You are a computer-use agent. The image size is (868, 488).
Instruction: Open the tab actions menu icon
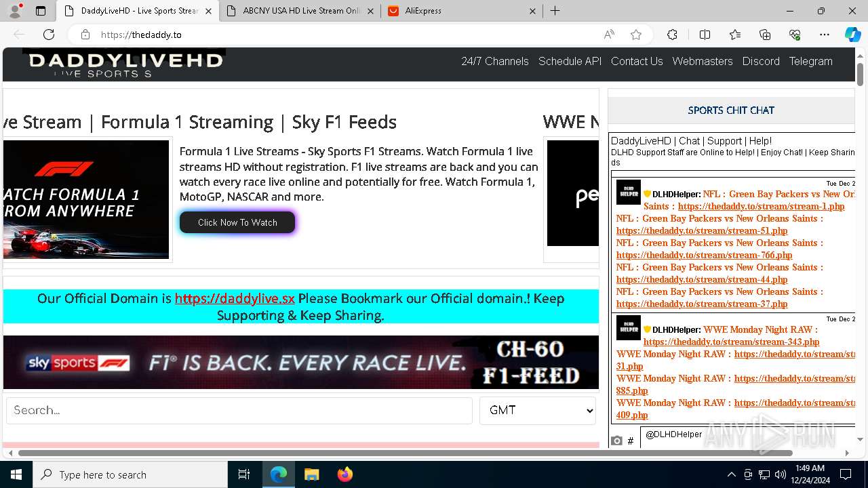point(41,11)
